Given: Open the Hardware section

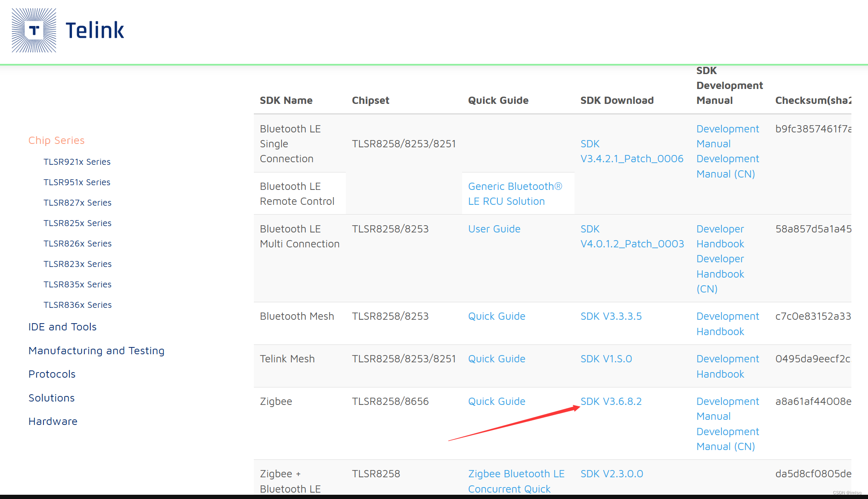Looking at the screenshot, I should [x=53, y=422].
